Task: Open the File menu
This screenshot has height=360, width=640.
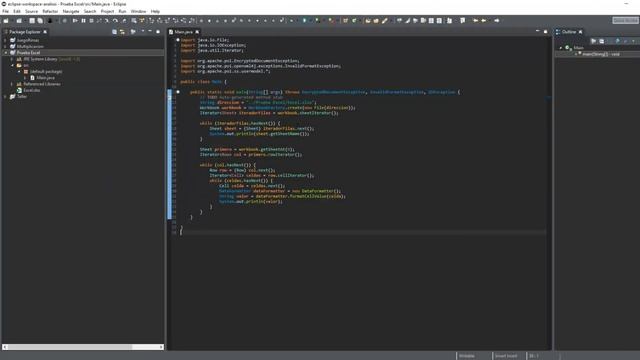Action: pos(5,11)
